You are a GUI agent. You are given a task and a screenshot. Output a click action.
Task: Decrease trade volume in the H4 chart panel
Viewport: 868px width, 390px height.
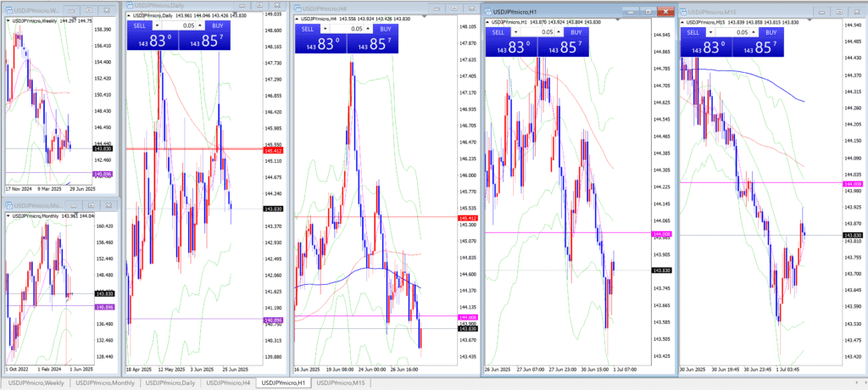tap(325, 30)
